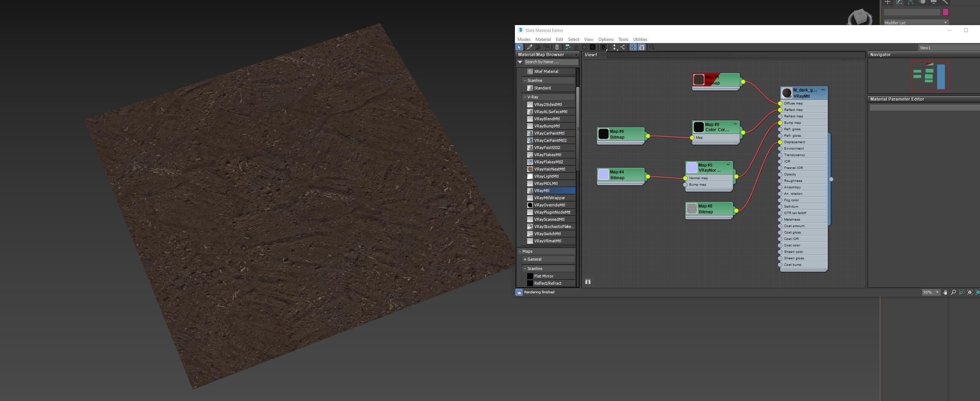Switch to the View1 tab

(x=594, y=55)
